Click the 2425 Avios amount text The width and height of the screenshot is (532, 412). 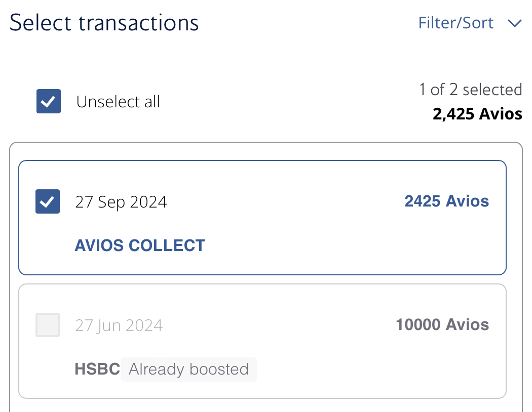pos(446,201)
